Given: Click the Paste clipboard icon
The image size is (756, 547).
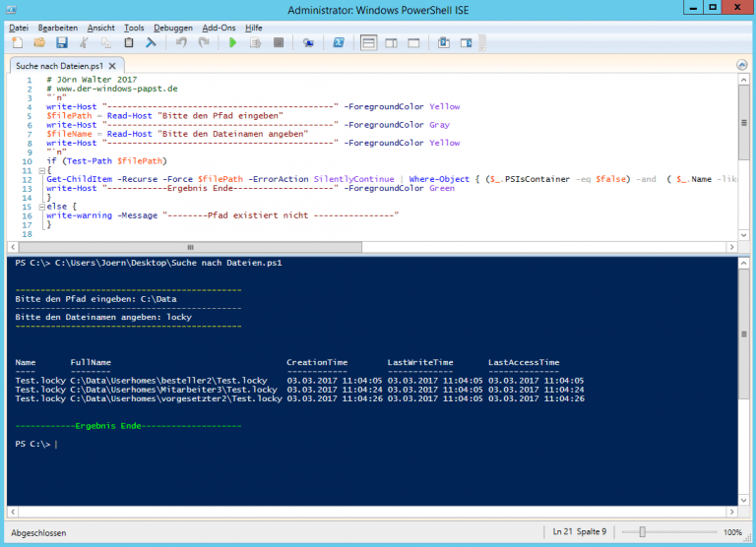Looking at the screenshot, I should [130, 43].
